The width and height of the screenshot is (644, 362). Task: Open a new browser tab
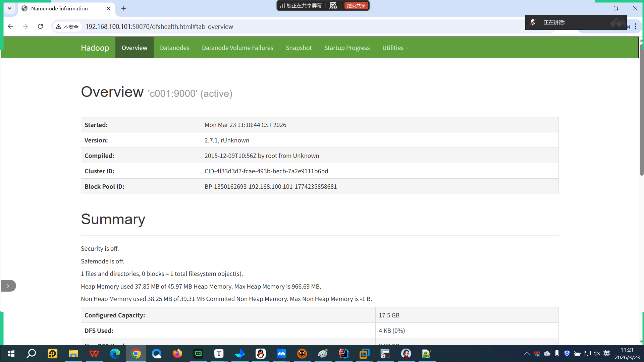click(123, 8)
